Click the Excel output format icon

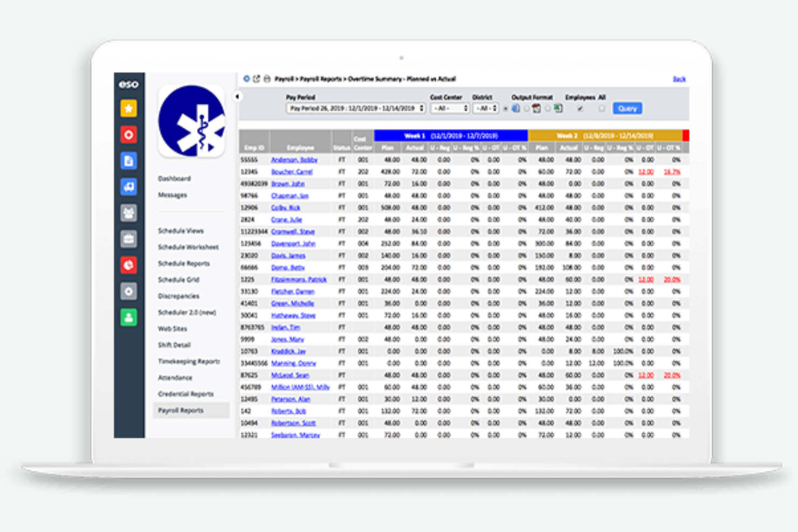(x=558, y=108)
